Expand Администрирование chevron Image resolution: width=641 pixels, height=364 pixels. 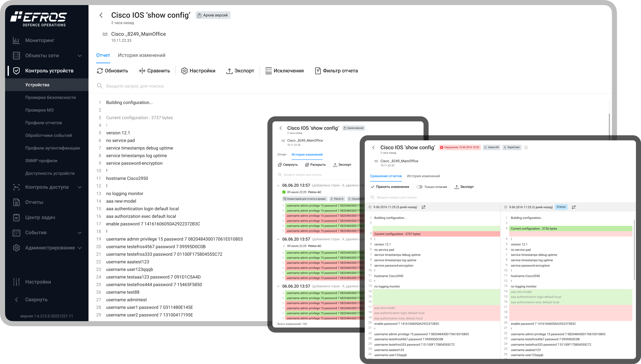click(x=80, y=248)
